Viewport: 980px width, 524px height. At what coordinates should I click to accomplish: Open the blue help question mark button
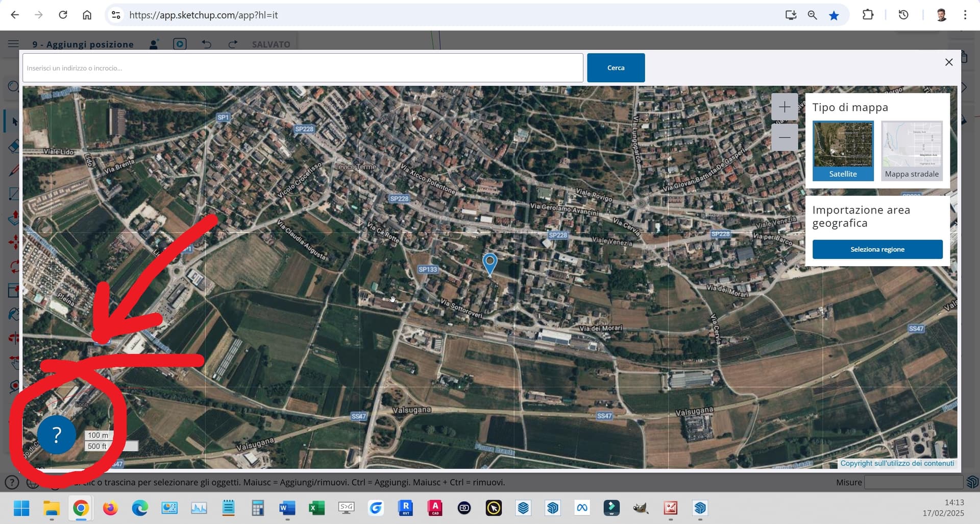[57, 435]
